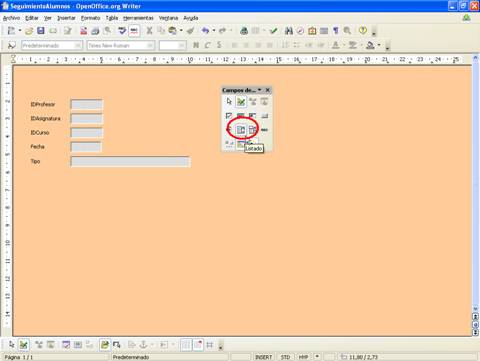Image resolution: width=480 pixels, height=361 pixels.
Task: Toggle nonprinting characters paragraph mark
Action: 336,31
